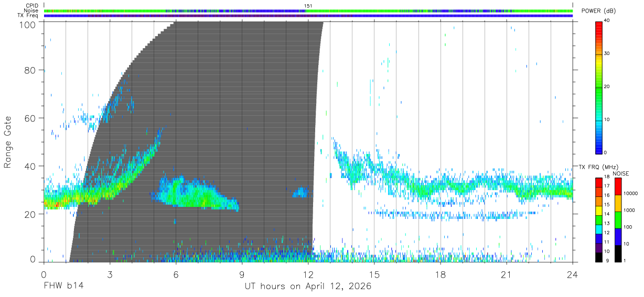Click the CPID label

pyautogui.click(x=33, y=6)
